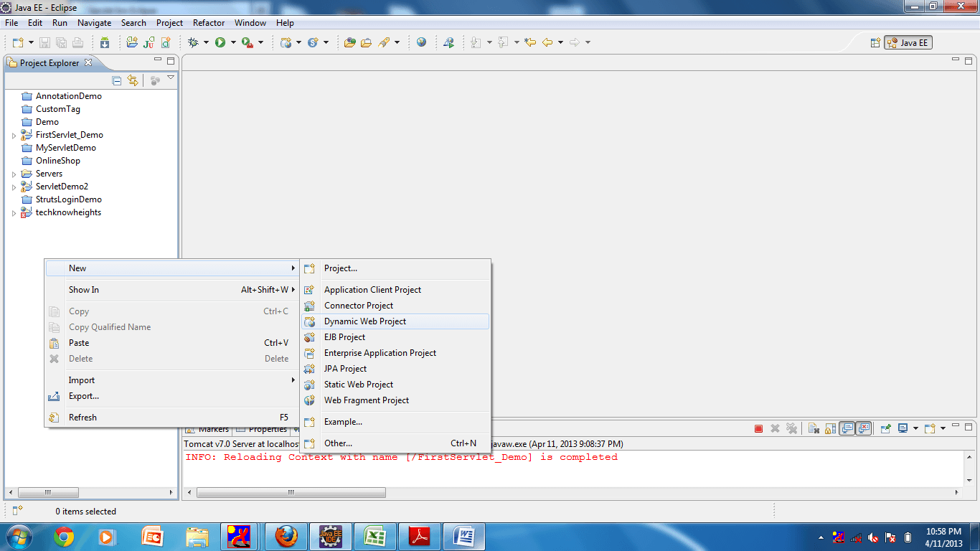Screen dimensions: 980x551
Task: Click the Open Perspective icon
Action: [875, 42]
